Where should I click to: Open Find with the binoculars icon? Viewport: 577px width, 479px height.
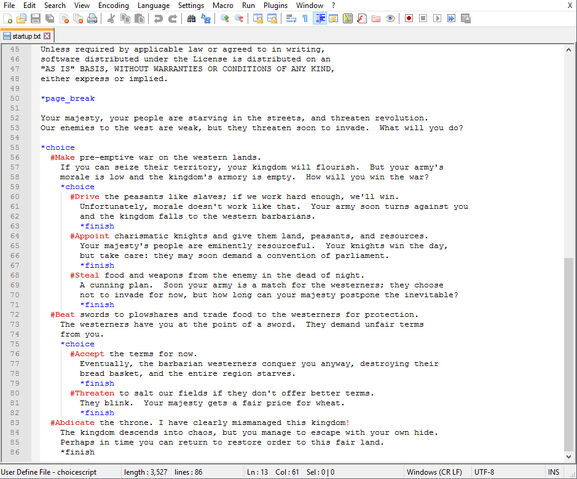point(191,18)
